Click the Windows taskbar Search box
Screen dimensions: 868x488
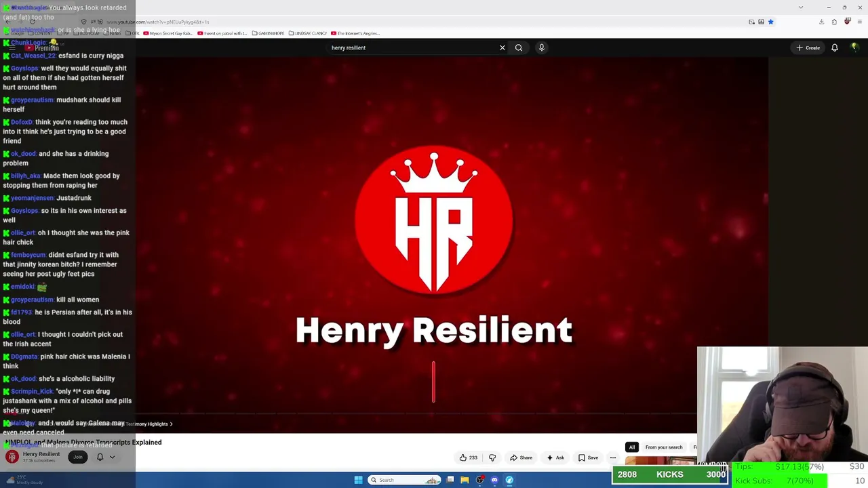click(405, 480)
